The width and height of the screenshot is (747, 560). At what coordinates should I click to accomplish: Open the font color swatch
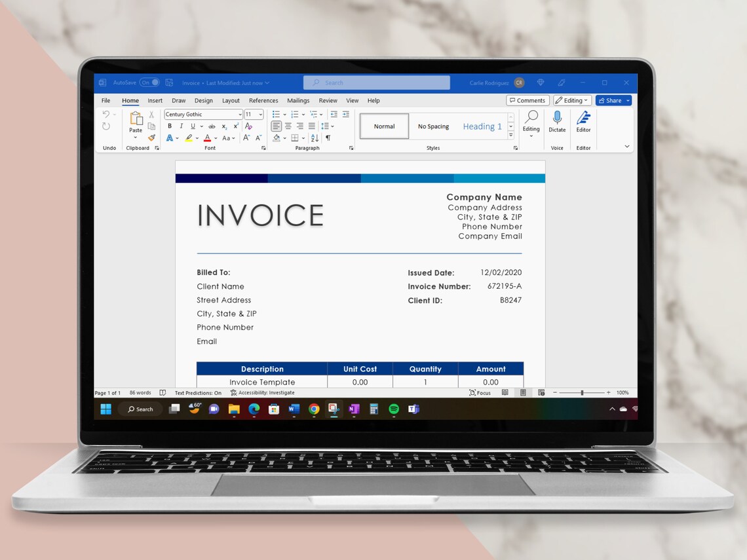[207, 138]
